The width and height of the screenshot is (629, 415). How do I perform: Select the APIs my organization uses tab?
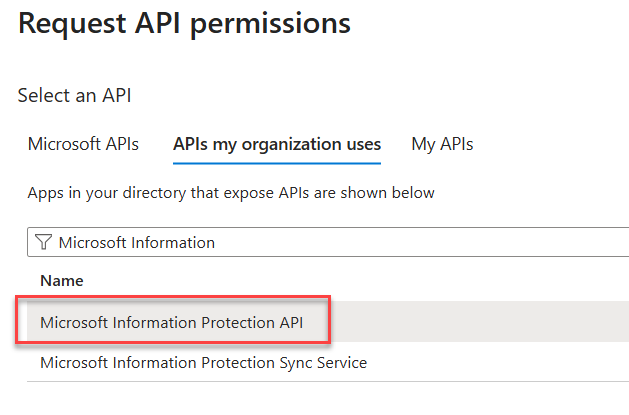coord(277,143)
